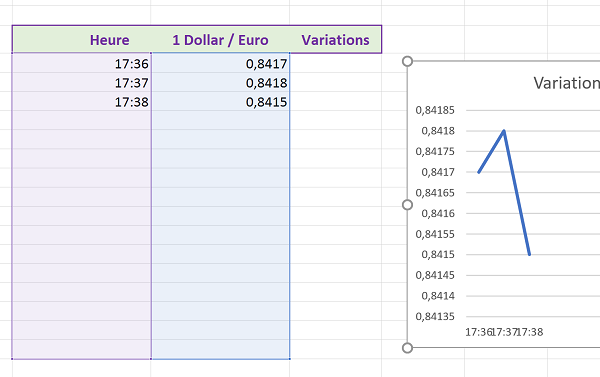Click the 17:36 horizontal axis label
This screenshot has height=377, width=600.
click(478, 332)
